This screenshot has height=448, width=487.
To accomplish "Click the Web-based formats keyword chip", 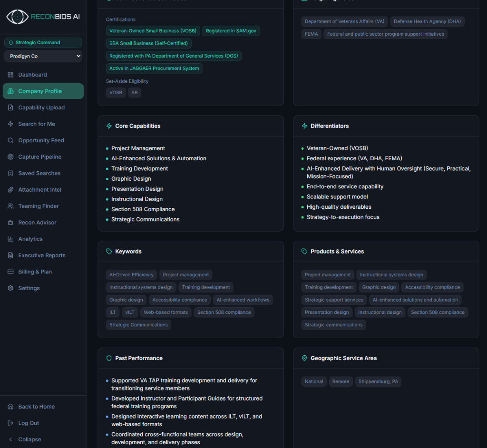I will point(166,312).
